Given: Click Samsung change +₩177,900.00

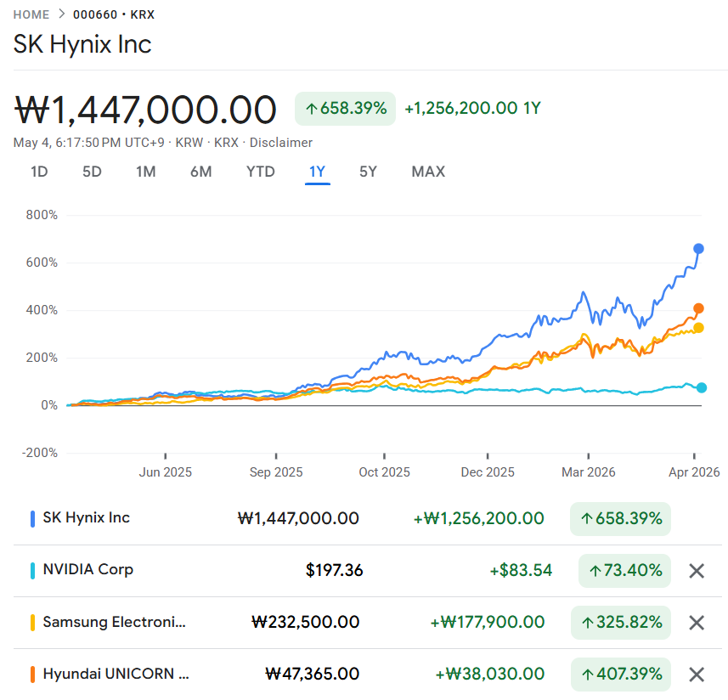Looking at the screenshot, I should tap(488, 623).
